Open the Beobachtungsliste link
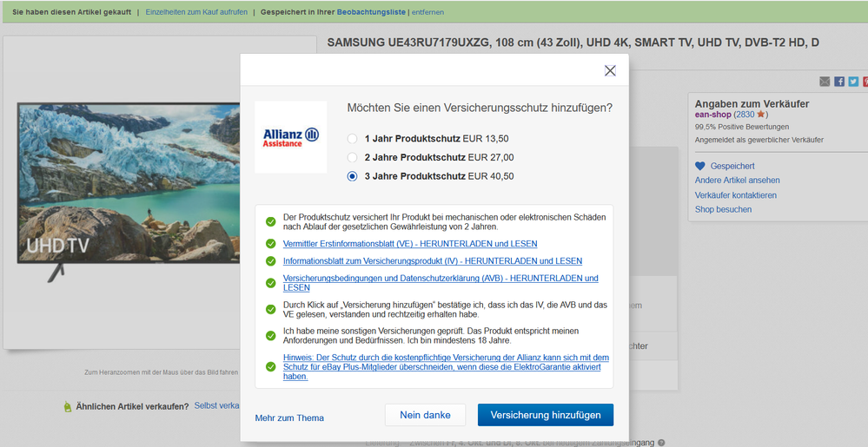868x447 pixels. 371,12
